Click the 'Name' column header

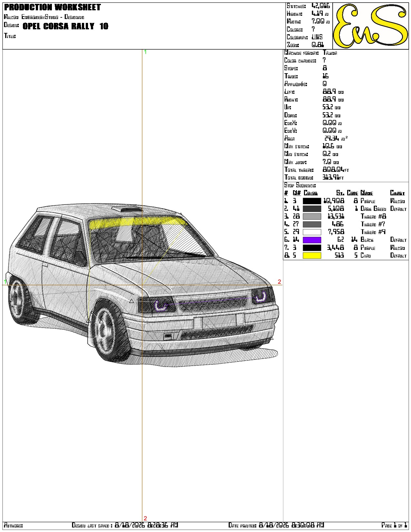(x=367, y=193)
